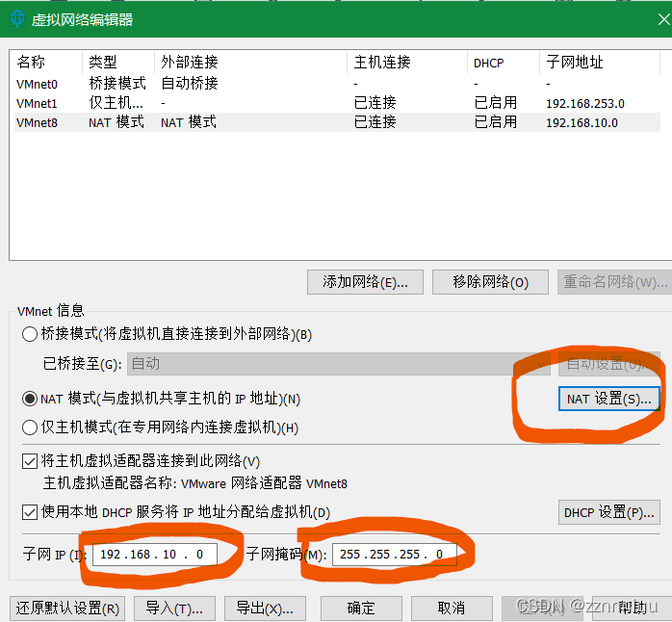This screenshot has width=672, height=622.
Task: Select the 桥接模式 radio button
Action: 30,334
